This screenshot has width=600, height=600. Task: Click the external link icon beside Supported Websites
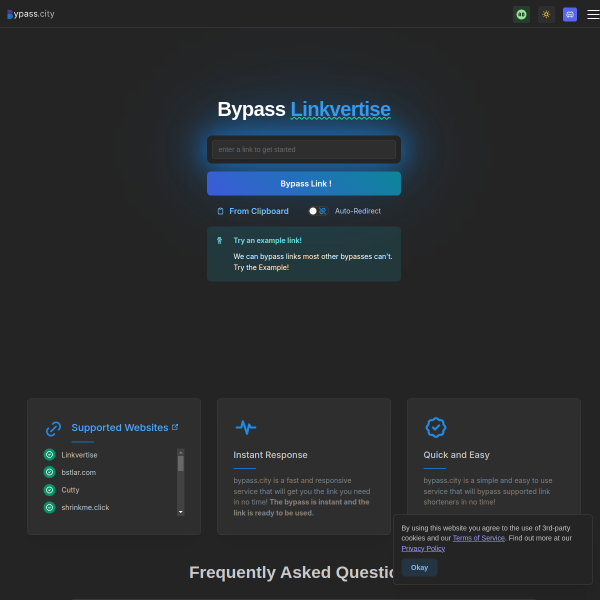[x=175, y=427]
